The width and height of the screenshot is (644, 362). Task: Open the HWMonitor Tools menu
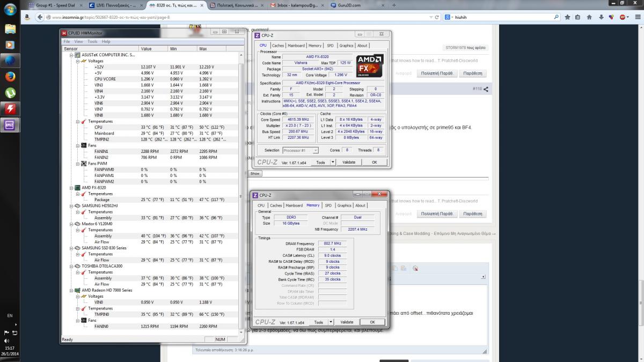[92, 41]
